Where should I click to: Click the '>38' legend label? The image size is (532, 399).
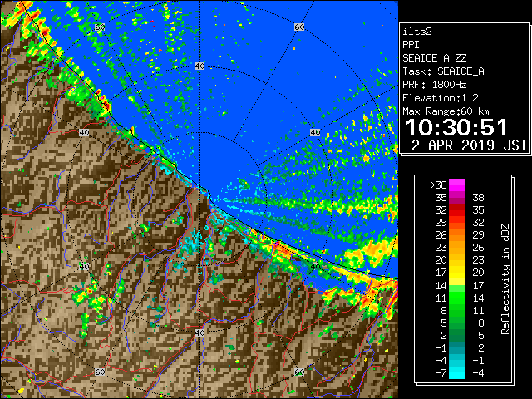438,185
